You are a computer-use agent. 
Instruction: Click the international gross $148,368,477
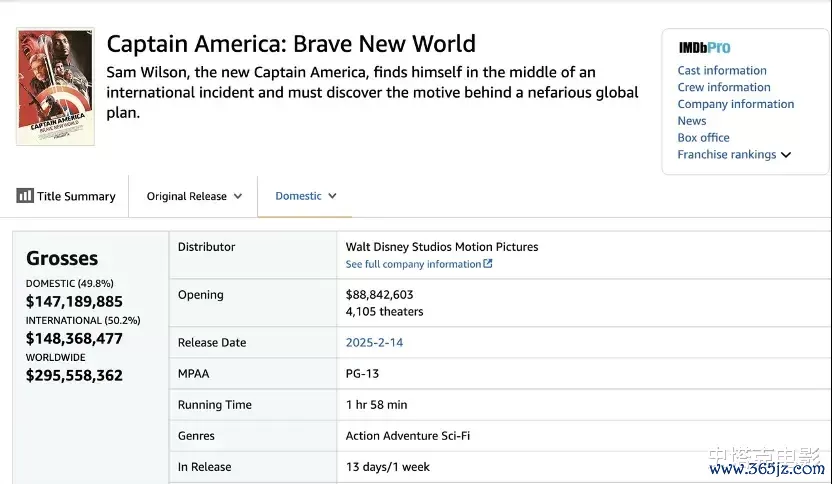tap(74, 339)
